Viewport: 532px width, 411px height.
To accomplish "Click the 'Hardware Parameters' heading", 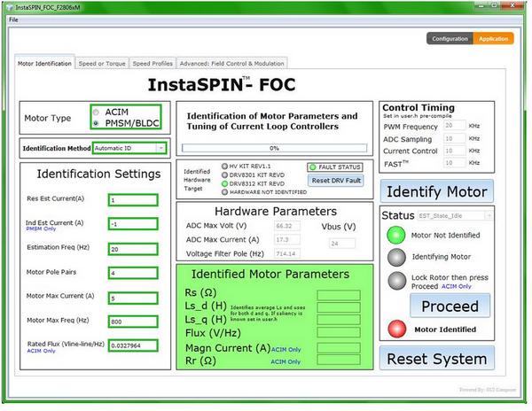I will (x=276, y=212).
